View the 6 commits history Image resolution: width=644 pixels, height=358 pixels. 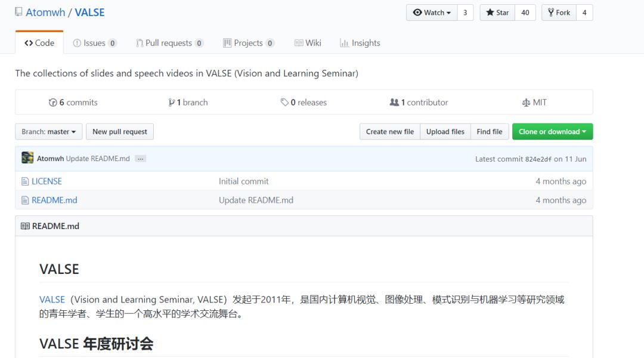point(73,103)
